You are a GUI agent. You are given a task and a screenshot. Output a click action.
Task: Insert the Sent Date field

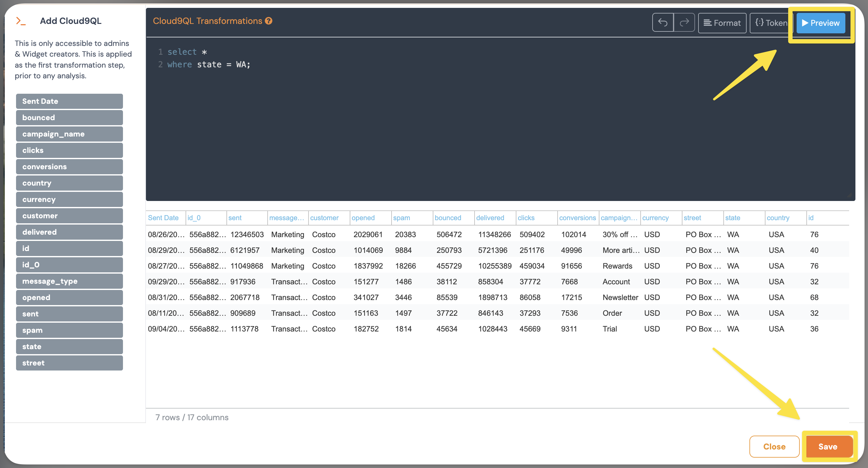pos(69,101)
